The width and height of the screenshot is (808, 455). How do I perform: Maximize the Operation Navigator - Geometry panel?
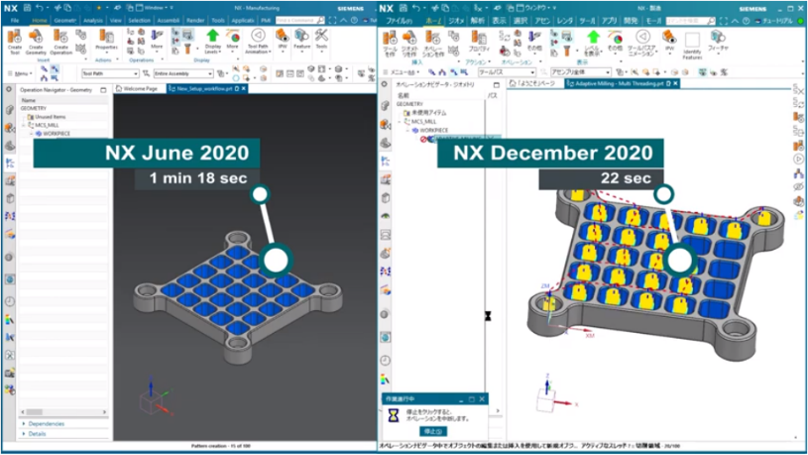click(x=103, y=90)
